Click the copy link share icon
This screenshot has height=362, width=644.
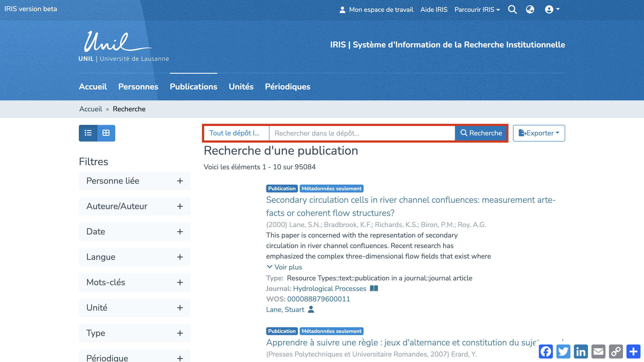616,352
